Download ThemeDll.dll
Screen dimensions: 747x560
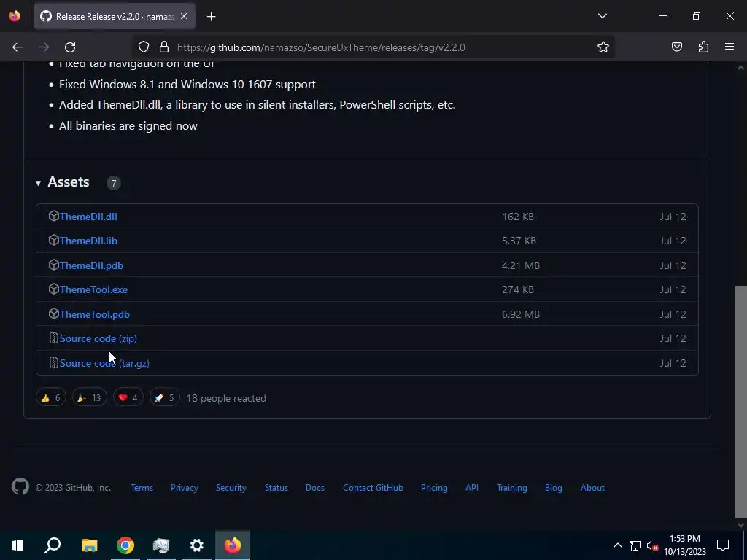pyautogui.click(x=88, y=217)
